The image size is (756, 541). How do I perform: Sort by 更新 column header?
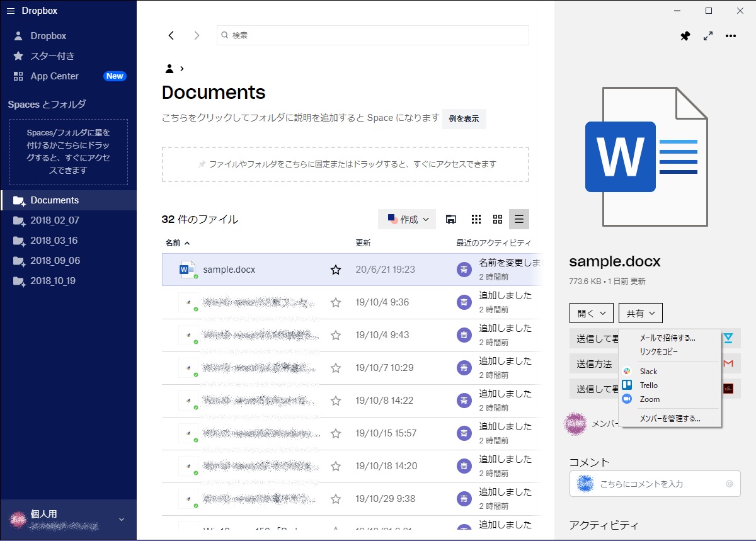[x=363, y=242]
